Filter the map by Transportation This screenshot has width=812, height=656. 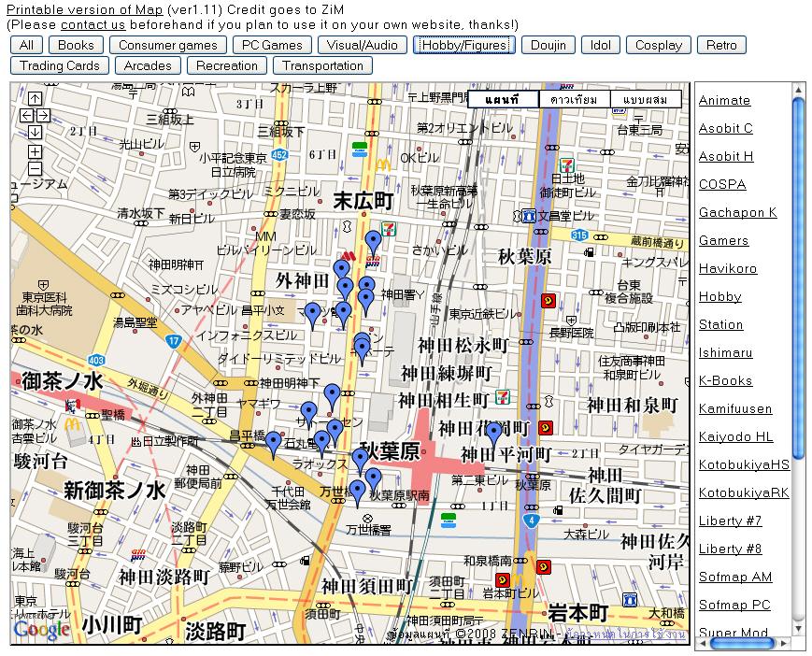[322, 65]
